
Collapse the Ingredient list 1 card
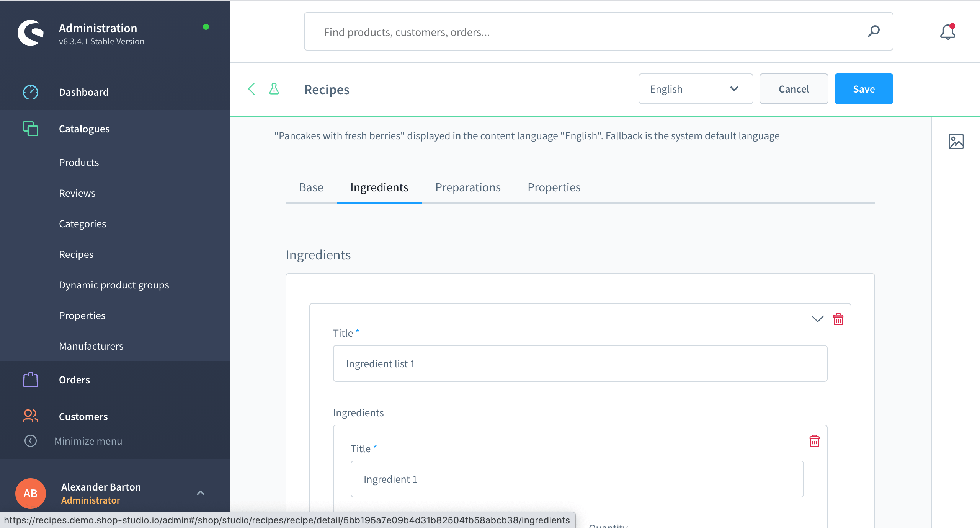click(x=817, y=319)
